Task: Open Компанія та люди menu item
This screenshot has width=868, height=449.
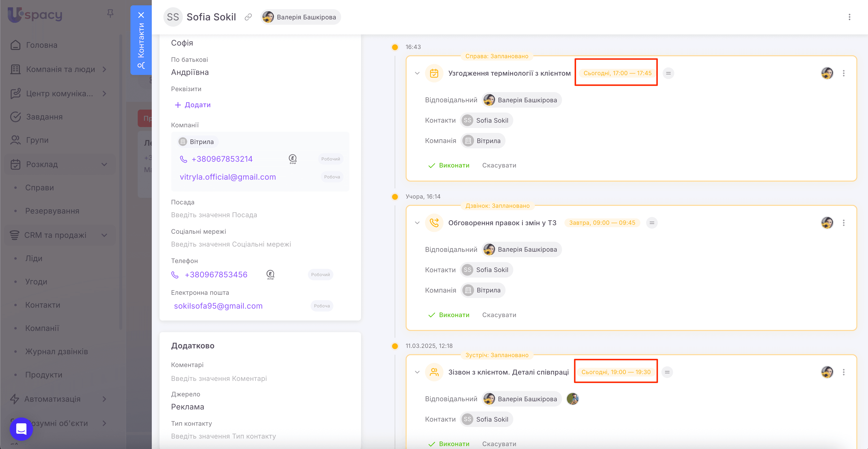Action: click(x=61, y=69)
